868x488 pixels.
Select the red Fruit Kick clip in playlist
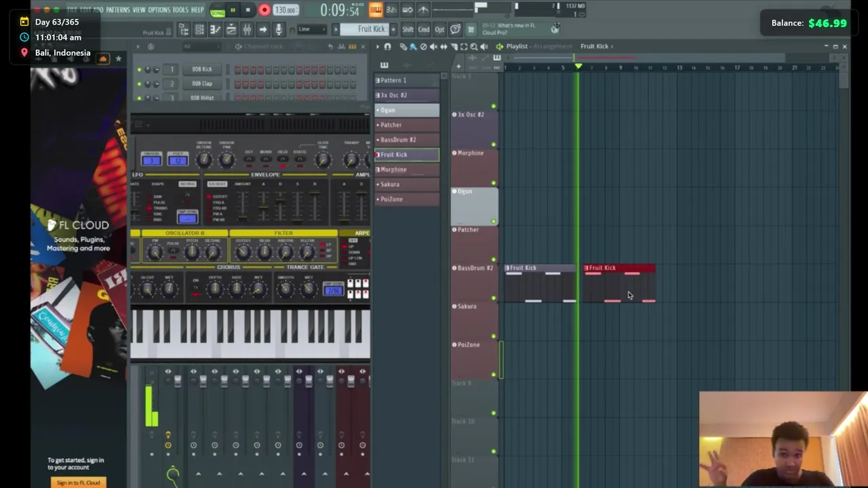point(619,283)
